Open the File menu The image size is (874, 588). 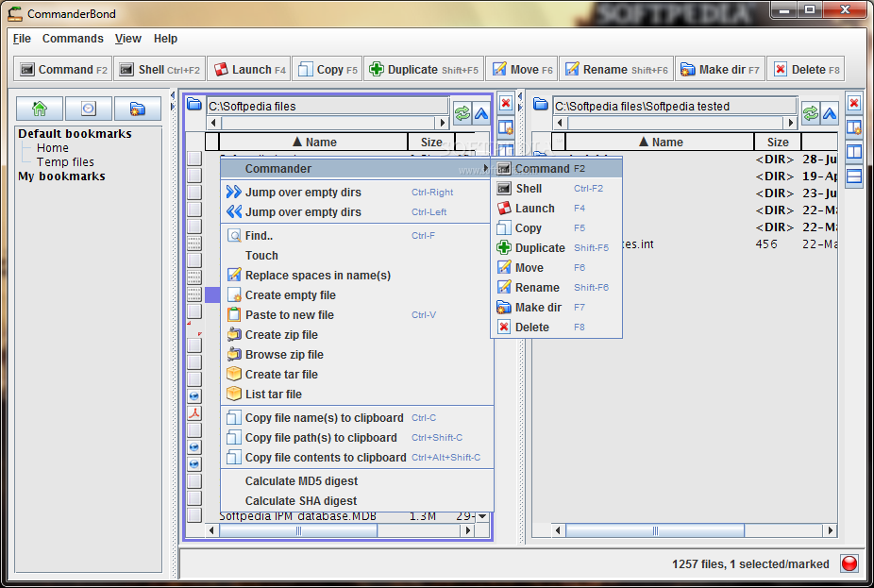[x=22, y=39]
